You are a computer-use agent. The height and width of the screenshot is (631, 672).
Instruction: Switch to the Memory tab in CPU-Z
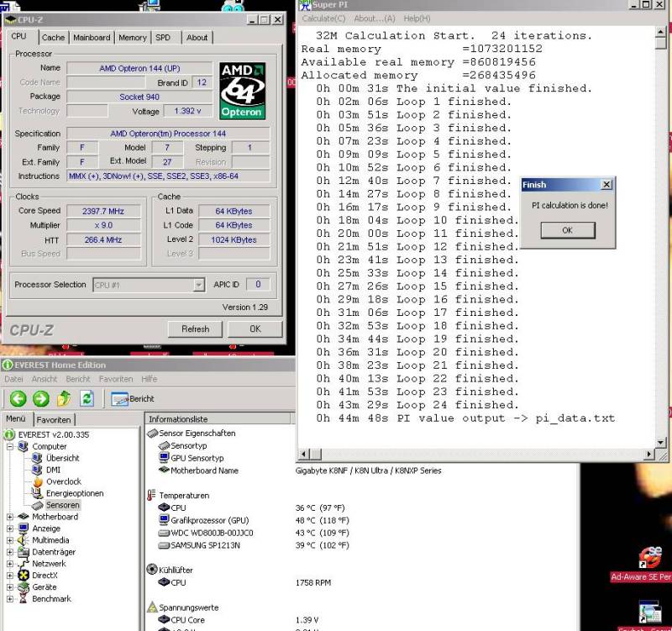133,38
